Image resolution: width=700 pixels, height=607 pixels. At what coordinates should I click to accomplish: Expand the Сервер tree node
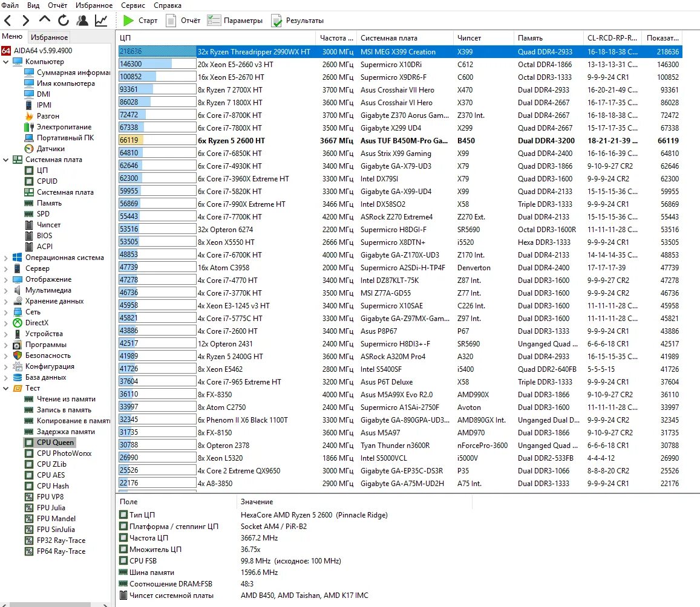(6, 268)
